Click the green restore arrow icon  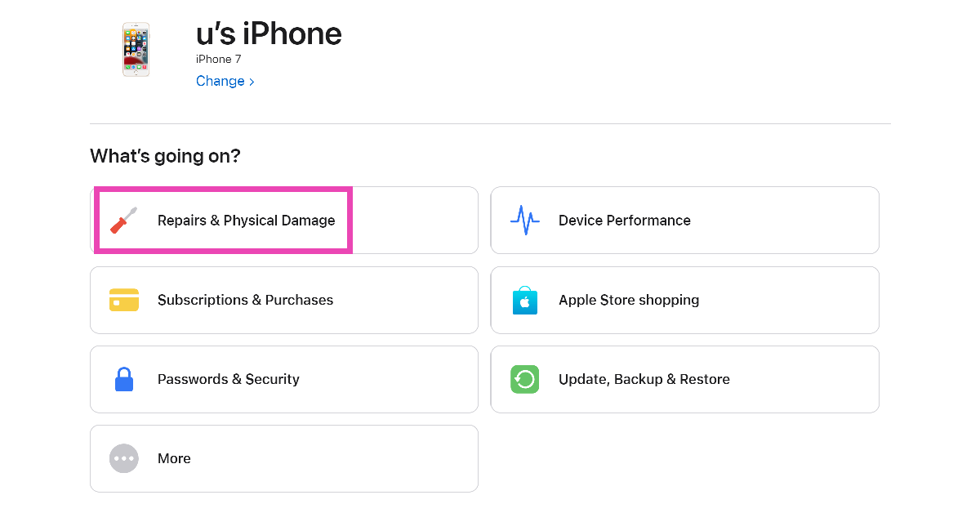click(524, 379)
